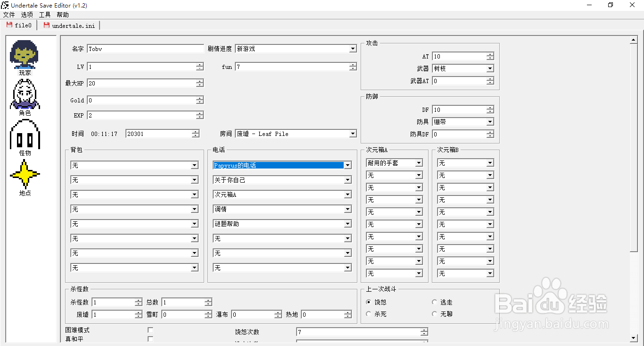Expand the 房间 room dropdown

(x=353, y=134)
